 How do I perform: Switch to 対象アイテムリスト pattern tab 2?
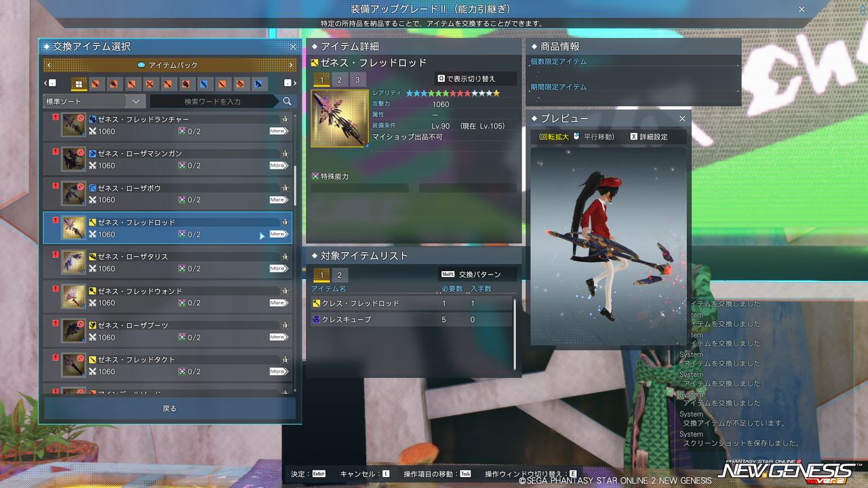click(x=339, y=275)
